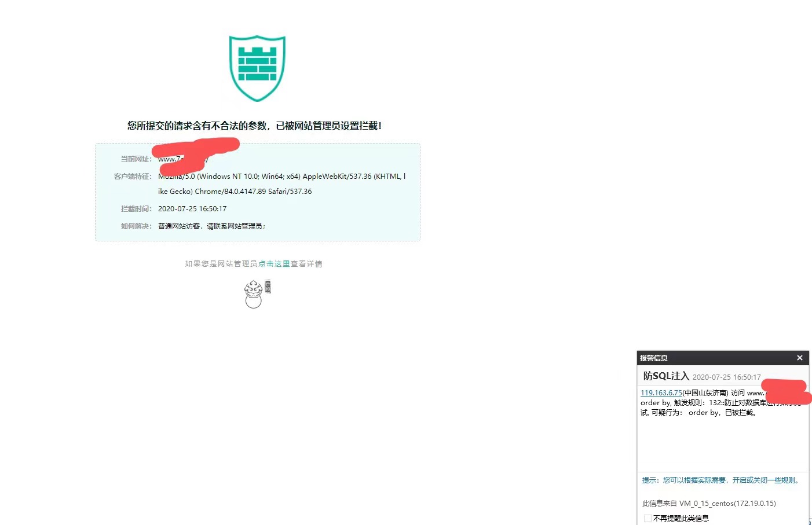Click the 客户端特征 field label
Image resolution: width=812 pixels, height=525 pixels.
133,177
